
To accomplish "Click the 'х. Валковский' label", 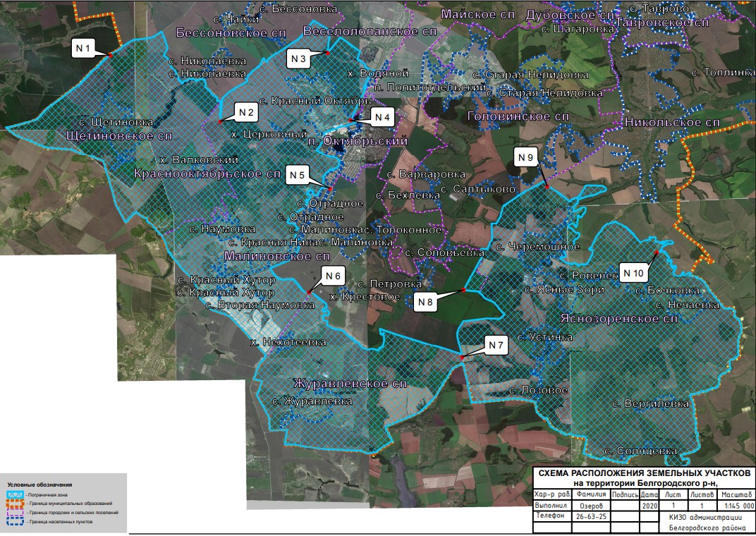I will [199, 159].
